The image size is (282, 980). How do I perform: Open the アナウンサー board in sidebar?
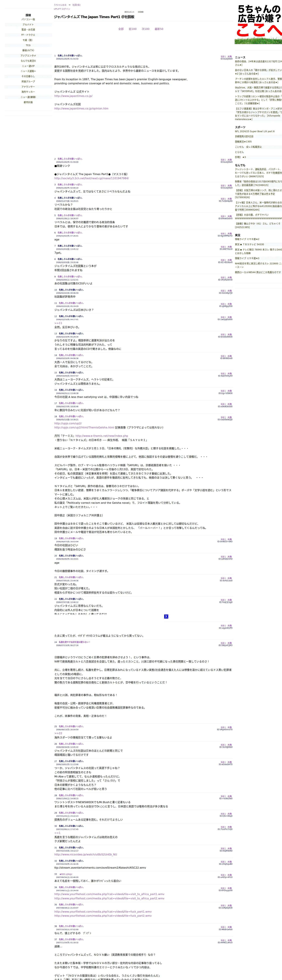coord(28,87)
